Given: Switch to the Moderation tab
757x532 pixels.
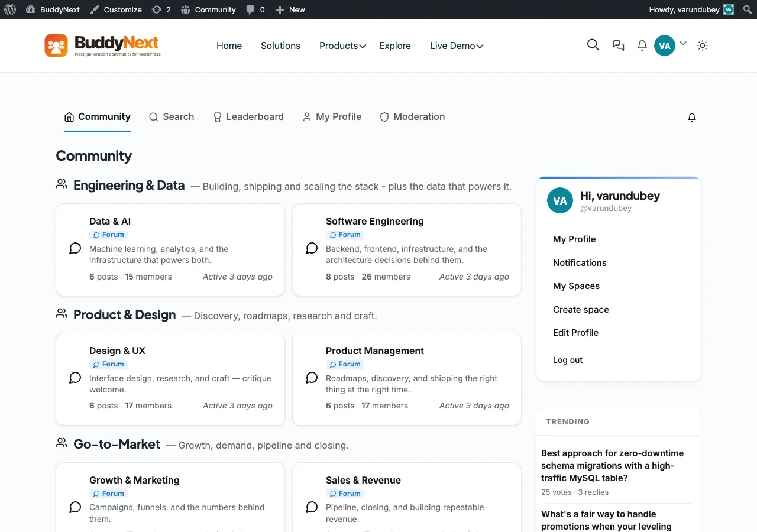Looking at the screenshot, I should [x=412, y=116].
